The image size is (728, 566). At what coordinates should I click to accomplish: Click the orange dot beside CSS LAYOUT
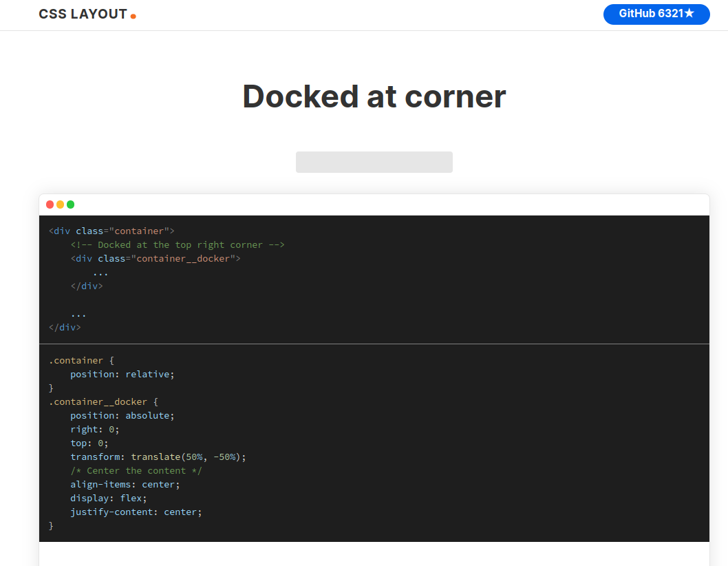point(133,17)
